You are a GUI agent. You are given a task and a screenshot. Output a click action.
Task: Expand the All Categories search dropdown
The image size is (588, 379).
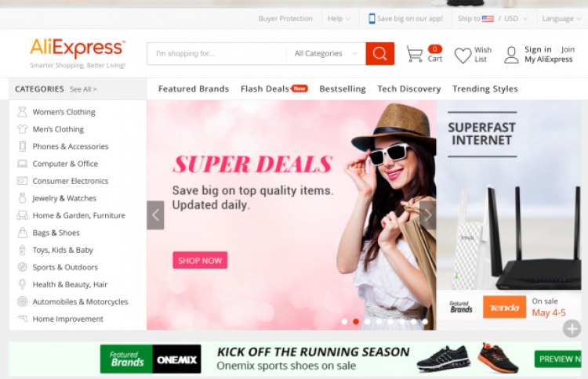click(x=325, y=53)
